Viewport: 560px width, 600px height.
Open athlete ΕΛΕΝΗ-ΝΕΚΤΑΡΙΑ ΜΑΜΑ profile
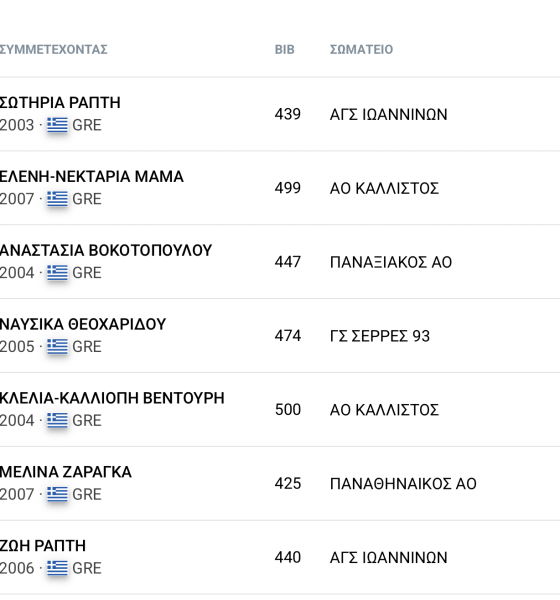[91, 176]
